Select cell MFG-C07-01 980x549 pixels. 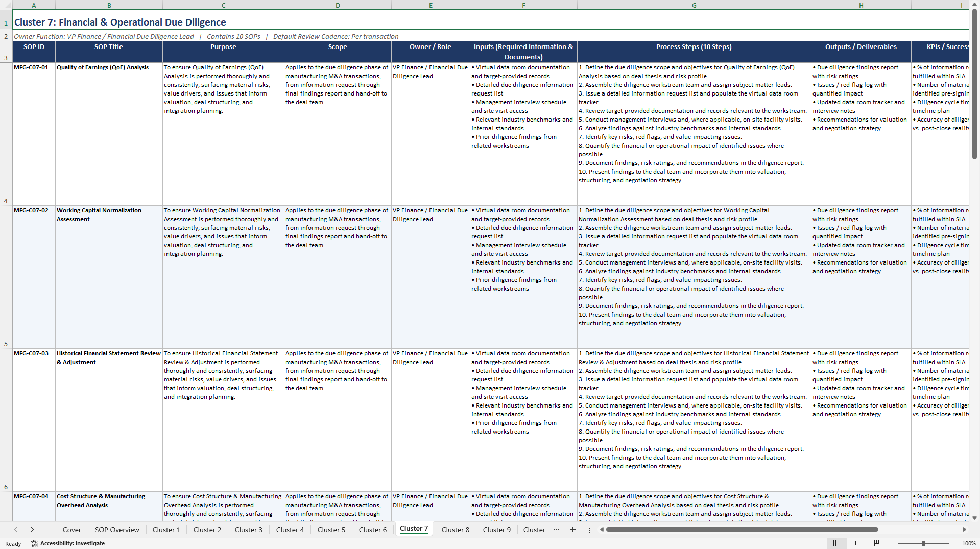[34, 134]
